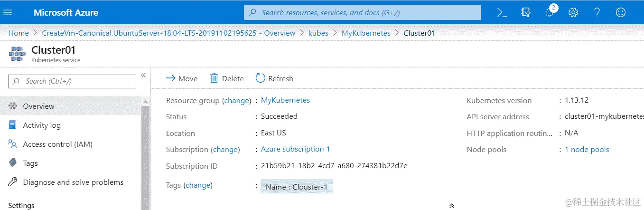The image size is (644, 210).
Task: Click the feedback smiley icon
Action: 621,13
